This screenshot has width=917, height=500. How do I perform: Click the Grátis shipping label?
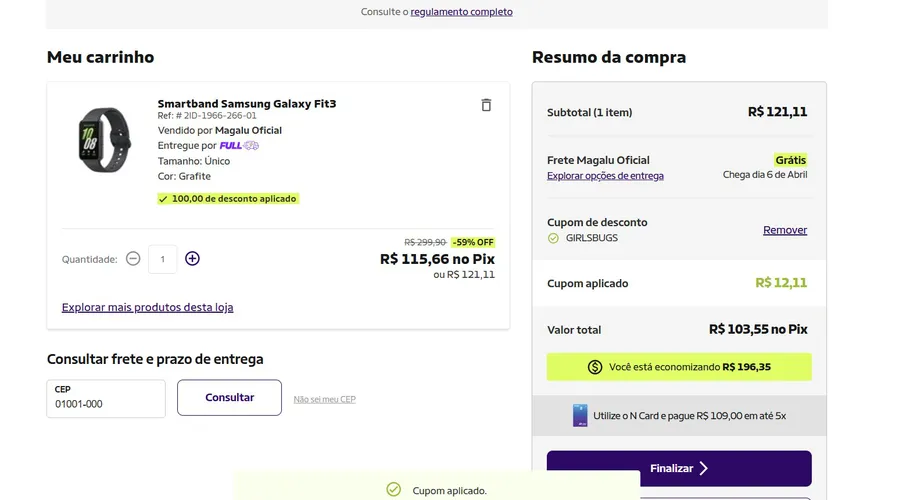(x=791, y=160)
